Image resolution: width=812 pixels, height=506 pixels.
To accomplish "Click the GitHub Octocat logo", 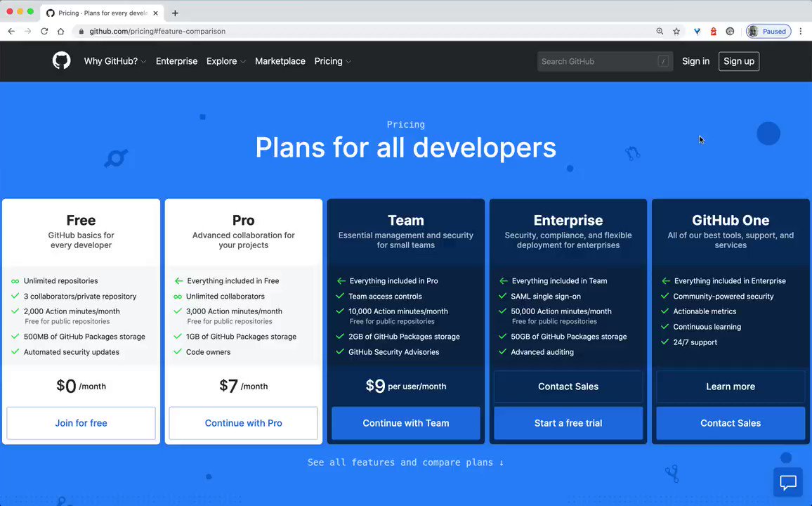I will coord(61,60).
